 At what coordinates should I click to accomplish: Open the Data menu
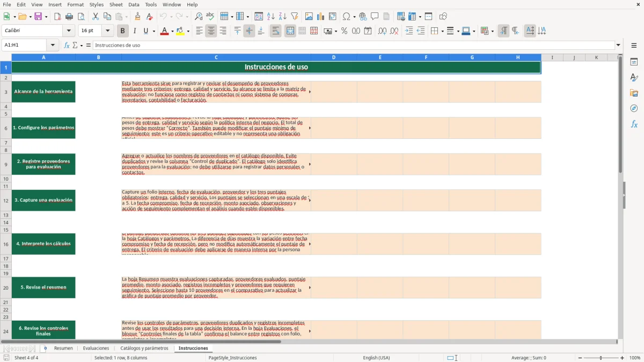134,4
